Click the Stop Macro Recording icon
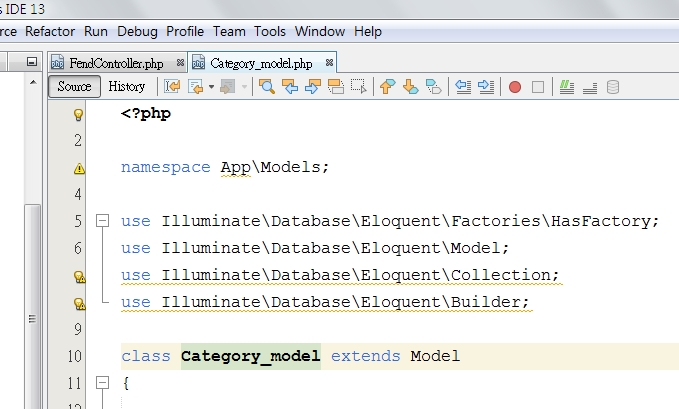 coord(538,87)
